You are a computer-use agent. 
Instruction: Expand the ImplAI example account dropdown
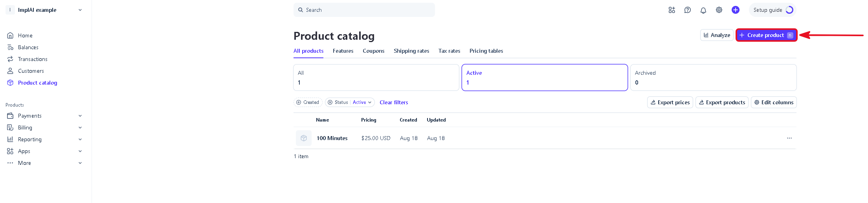[x=80, y=10]
